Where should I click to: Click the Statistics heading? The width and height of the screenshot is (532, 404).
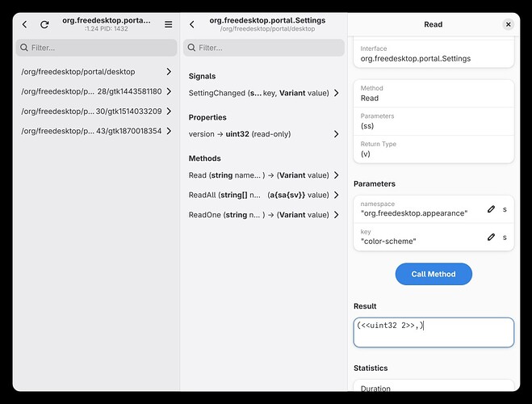click(371, 368)
